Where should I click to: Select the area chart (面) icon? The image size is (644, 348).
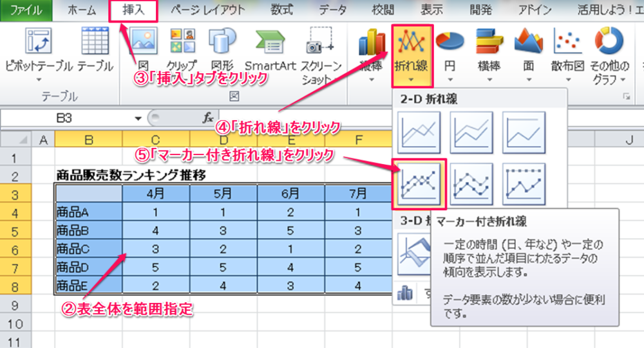(529, 42)
